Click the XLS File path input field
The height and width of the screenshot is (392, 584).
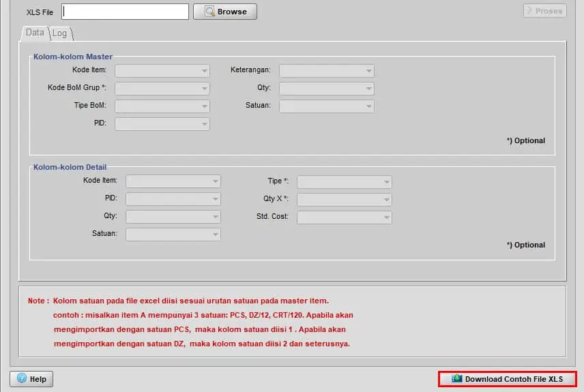(125, 12)
